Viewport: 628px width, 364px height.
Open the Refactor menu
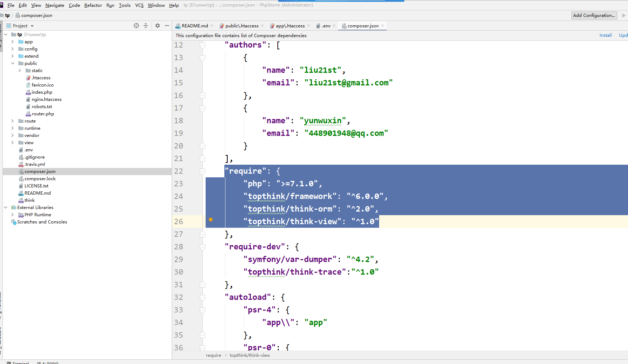tap(93, 5)
